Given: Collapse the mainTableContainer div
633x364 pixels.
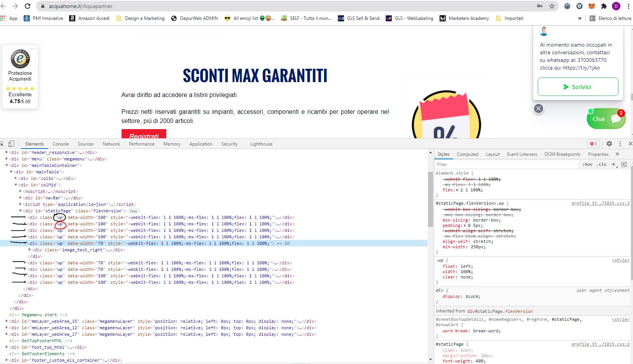Looking at the screenshot, I should pos(6,165).
